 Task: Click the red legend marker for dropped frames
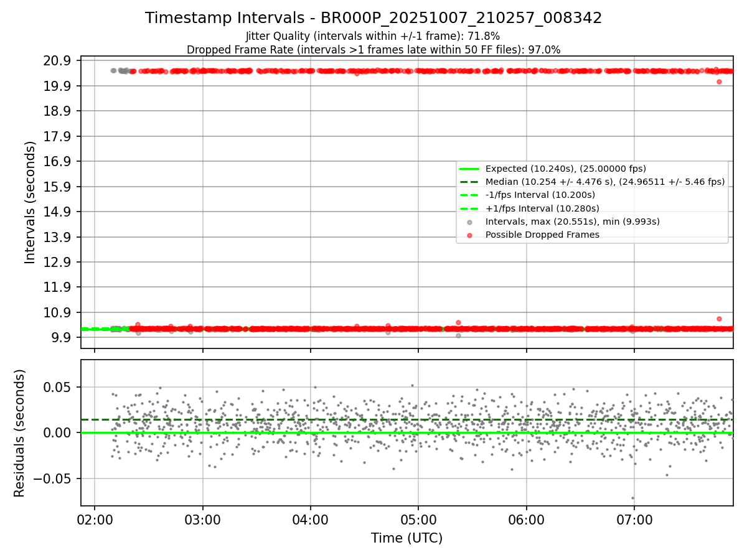[469, 235]
